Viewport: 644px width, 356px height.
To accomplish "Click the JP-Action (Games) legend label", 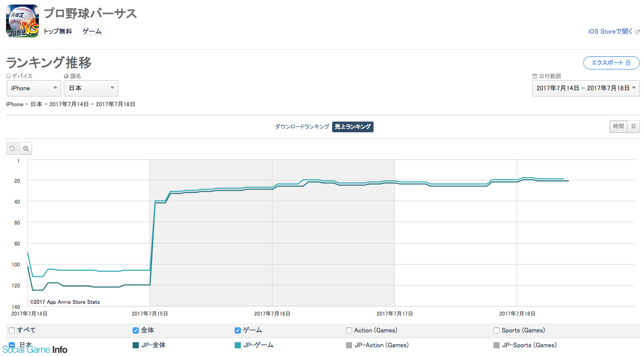I will click(382, 345).
